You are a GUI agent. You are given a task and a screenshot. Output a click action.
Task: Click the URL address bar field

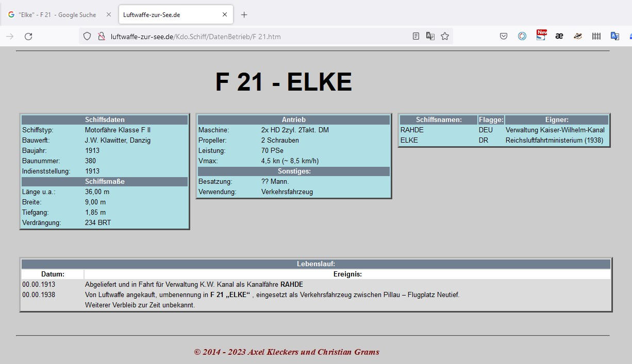click(x=258, y=37)
